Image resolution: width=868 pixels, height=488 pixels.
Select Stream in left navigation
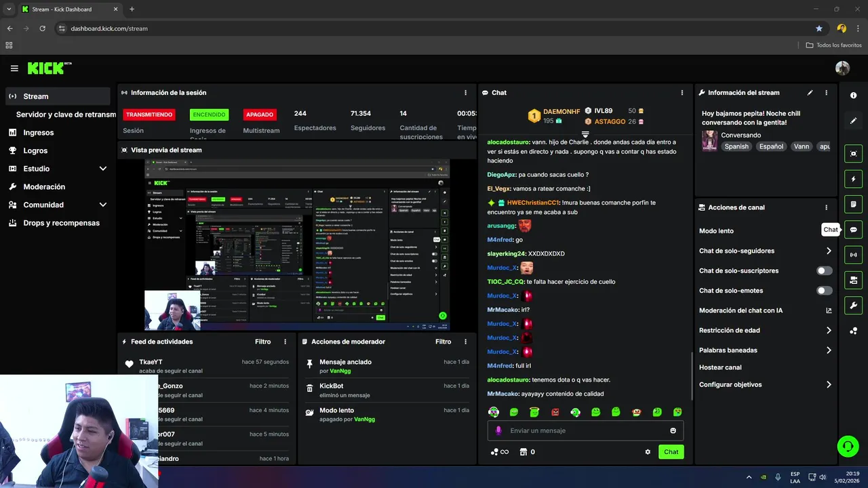pyautogui.click(x=58, y=96)
